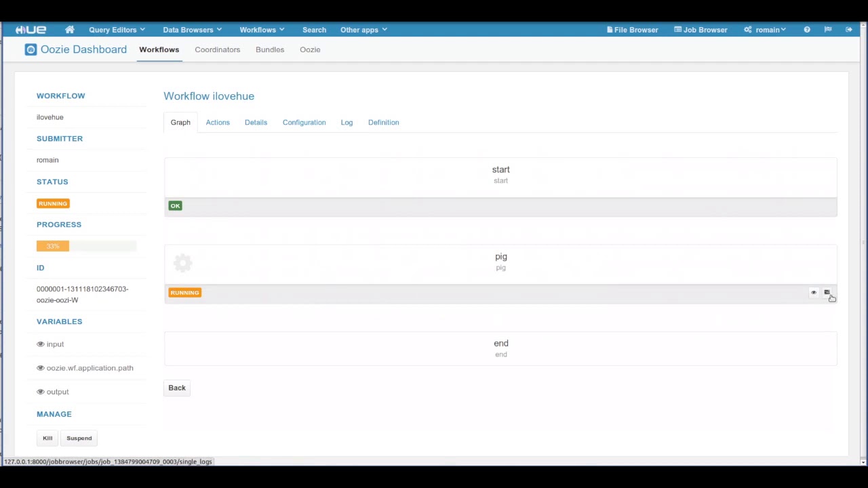Screen dimensions: 868x488
Task: Click the orange RUNNING status badge in sidebar
Action: coord(53,203)
